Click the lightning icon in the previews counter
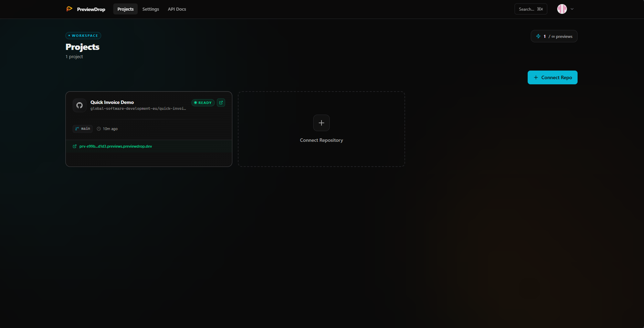644x328 pixels. click(538, 36)
